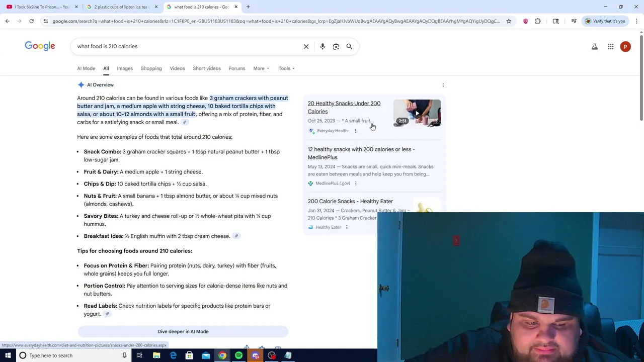Bookmark this page with the star icon

pos(509,21)
